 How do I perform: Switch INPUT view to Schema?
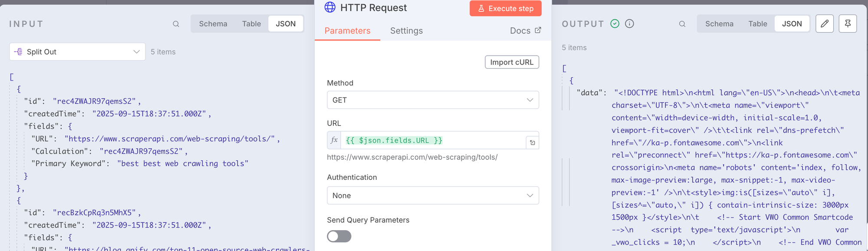(213, 24)
